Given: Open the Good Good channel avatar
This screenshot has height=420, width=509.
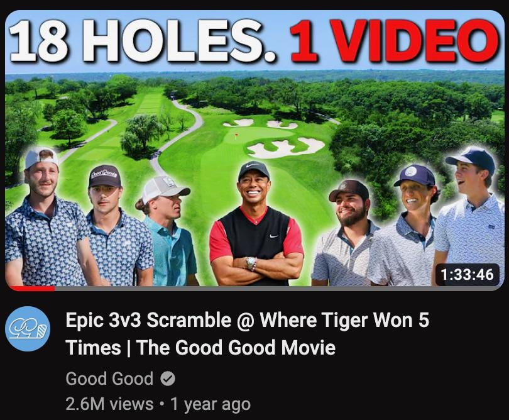Looking at the screenshot, I should pos(28,329).
